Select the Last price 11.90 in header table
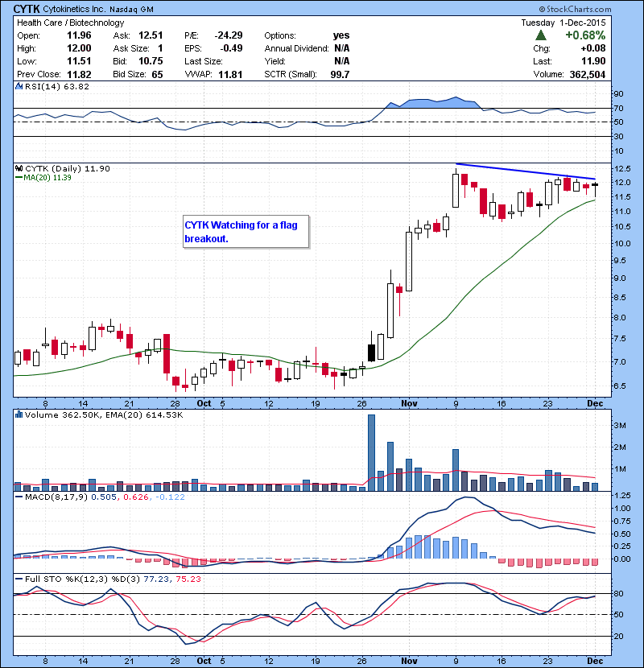This screenshot has height=668, width=644. (x=593, y=61)
